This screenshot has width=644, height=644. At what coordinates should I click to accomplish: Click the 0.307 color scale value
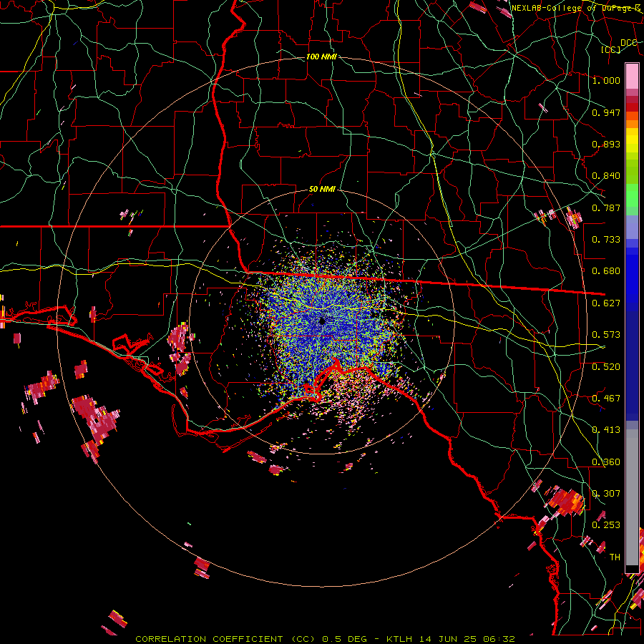[606, 494]
